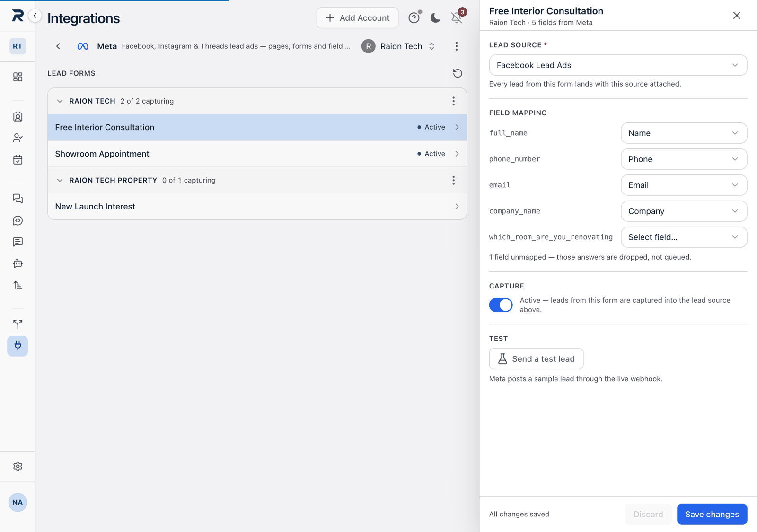Open the Lead Source dropdown
The height and width of the screenshot is (532, 757).
(618, 65)
